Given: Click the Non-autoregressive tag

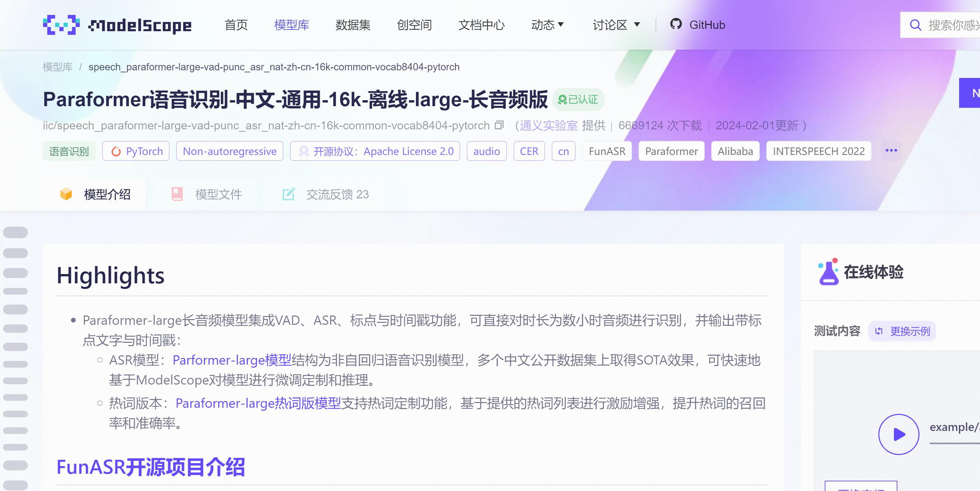Looking at the screenshot, I should [x=230, y=151].
